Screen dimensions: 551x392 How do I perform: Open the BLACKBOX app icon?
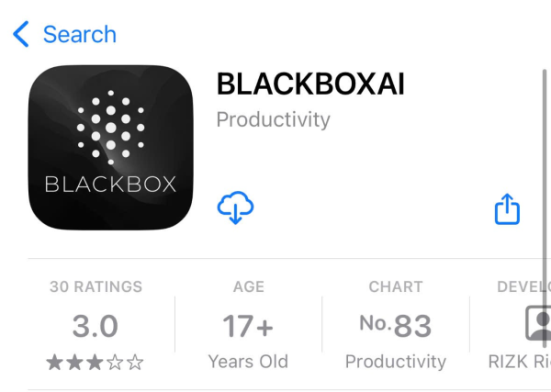coord(111,148)
